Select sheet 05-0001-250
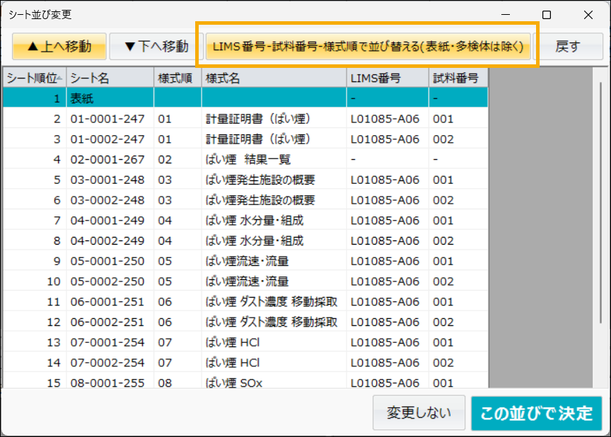Image resolution: width=611 pixels, height=437 pixels. tap(245, 261)
